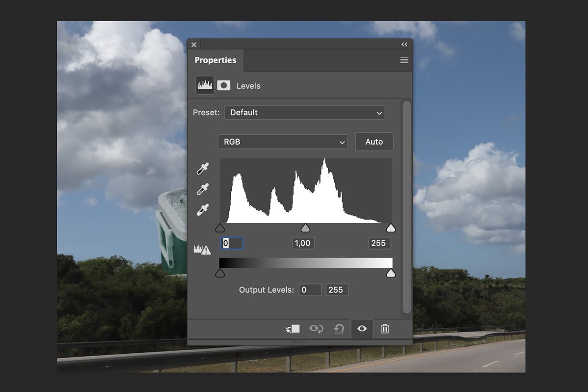Toggle layer visibility eye icon

[362, 329]
